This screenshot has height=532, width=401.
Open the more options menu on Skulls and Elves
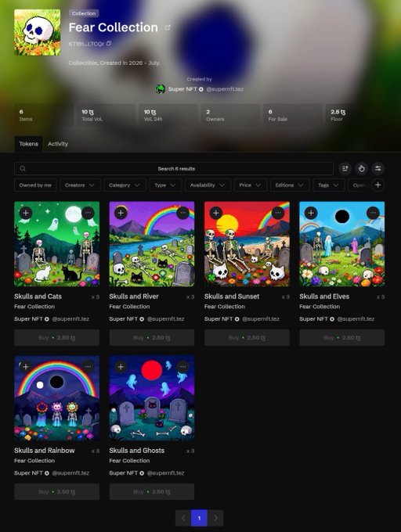pyautogui.click(x=373, y=213)
